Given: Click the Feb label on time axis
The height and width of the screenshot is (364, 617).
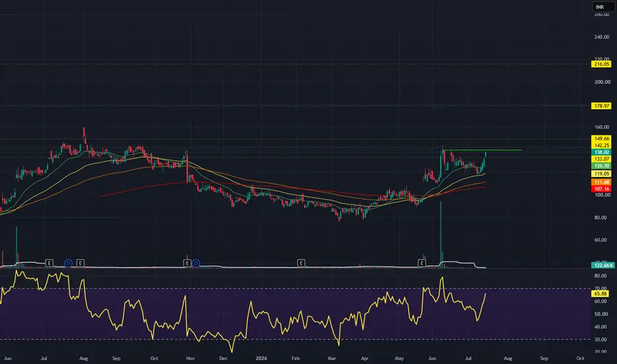Looking at the screenshot, I should coord(295,358).
